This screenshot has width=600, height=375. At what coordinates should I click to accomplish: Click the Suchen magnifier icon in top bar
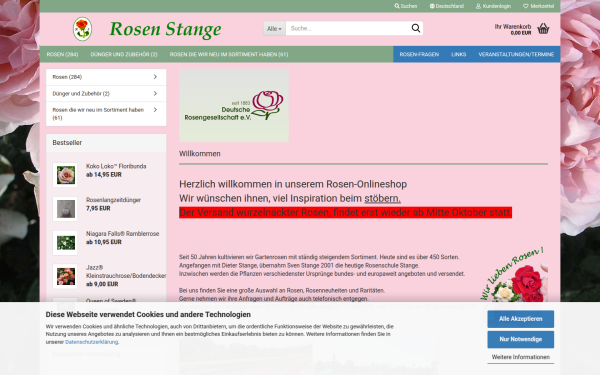point(397,6)
